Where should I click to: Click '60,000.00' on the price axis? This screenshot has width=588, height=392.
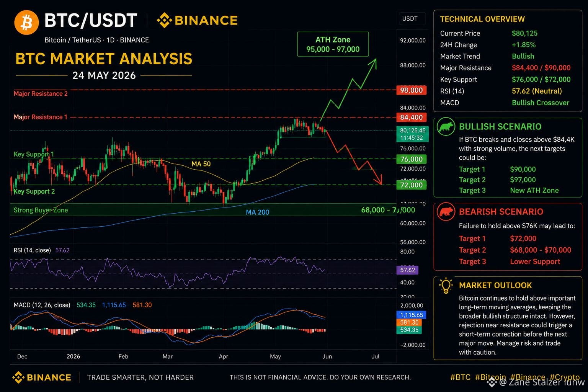coord(413,223)
